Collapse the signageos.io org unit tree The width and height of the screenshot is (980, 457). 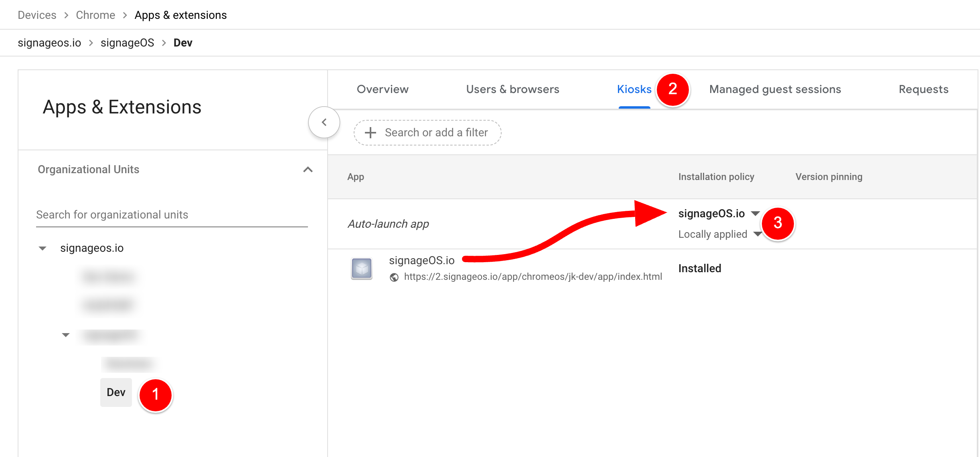click(x=43, y=249)
